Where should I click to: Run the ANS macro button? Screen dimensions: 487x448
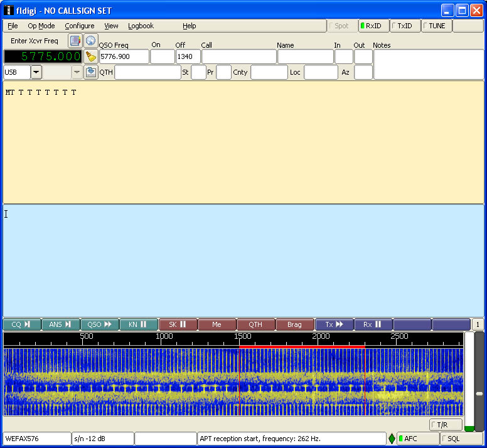click(61, 324)
